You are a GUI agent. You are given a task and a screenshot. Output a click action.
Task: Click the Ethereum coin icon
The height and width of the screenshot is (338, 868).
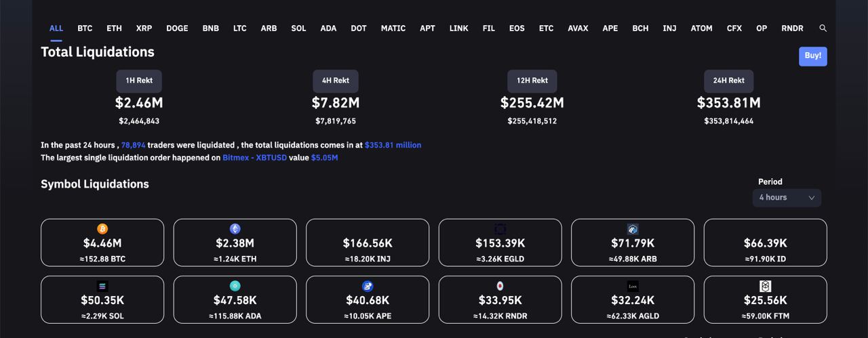[x=235, y=229]
